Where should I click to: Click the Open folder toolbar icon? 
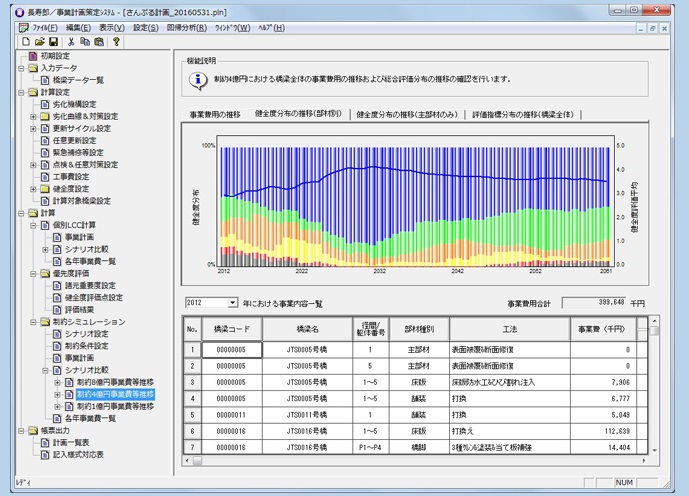pyautogui.click(x=40, y=42)
